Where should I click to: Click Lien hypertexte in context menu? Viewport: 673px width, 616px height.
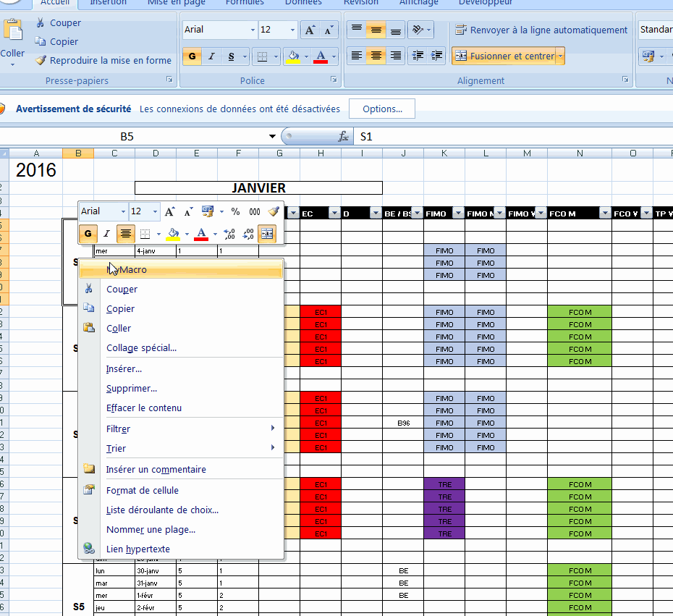[x=181, y=549]
